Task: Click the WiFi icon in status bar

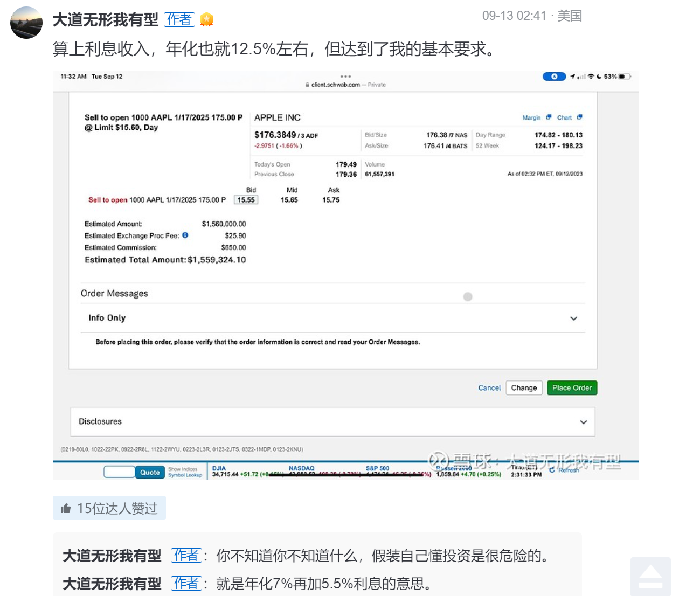Action: click(591, 77)
